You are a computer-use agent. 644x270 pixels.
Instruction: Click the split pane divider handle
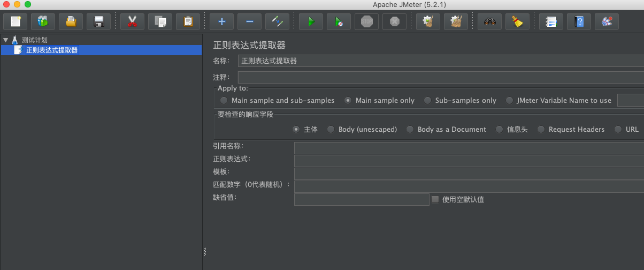[x=204, y=251]
